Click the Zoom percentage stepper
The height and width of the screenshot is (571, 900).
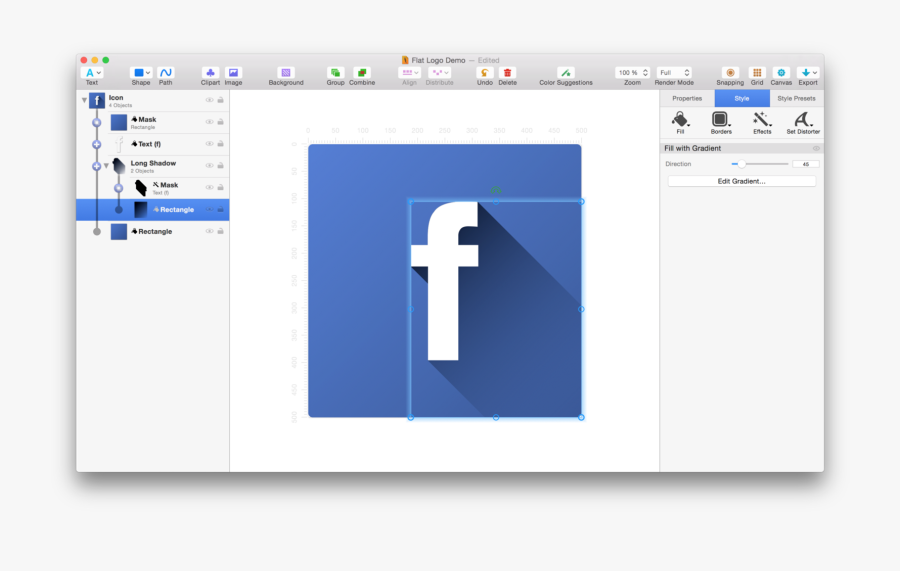coord(645,73)
